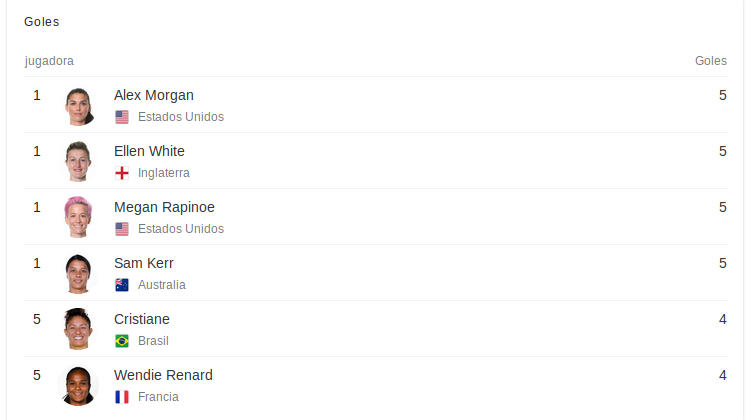Click the Australia flag under Sam Kerr
The image size is (751, 420).
(x=122, y=285)
